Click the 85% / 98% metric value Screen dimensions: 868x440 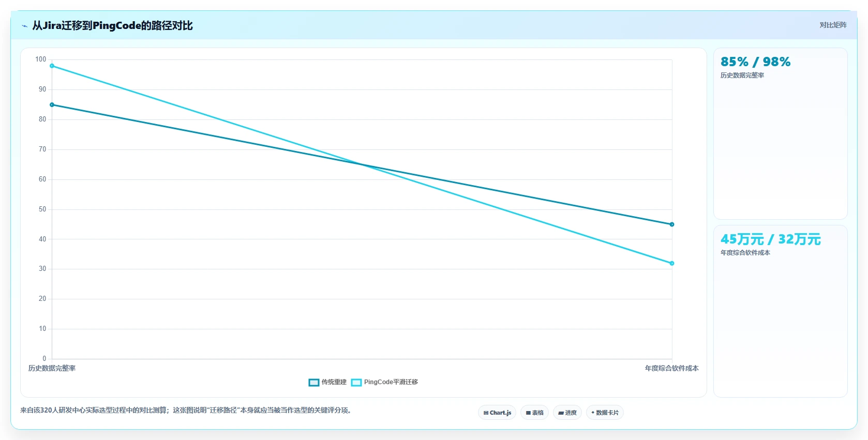(x=755, y=62)
